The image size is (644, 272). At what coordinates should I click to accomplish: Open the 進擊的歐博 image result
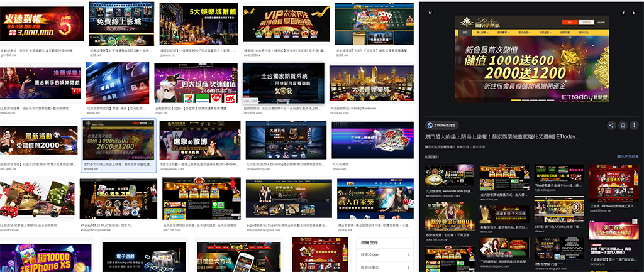coord(200,140)
